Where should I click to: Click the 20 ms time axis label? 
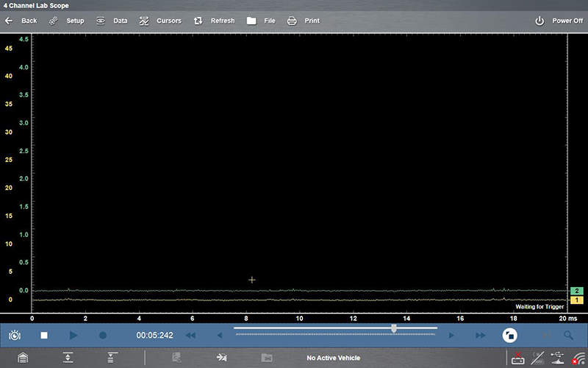pos(568,319)
